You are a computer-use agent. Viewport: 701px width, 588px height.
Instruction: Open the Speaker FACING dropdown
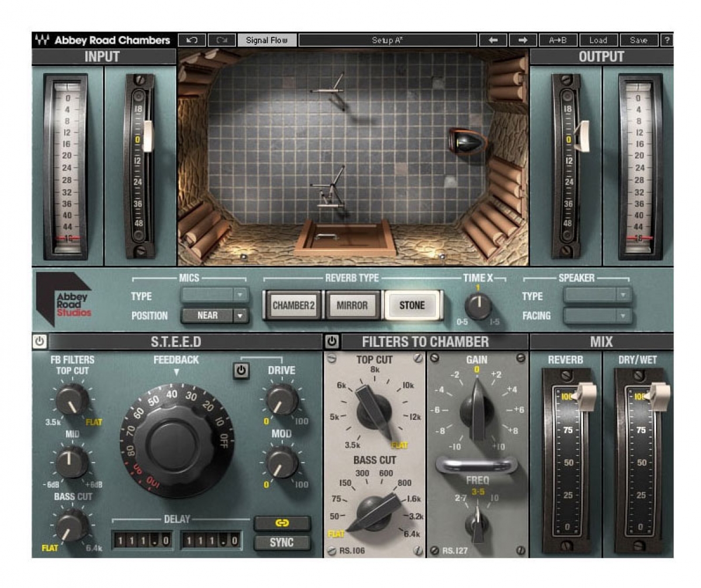click(x=598, y=316)
